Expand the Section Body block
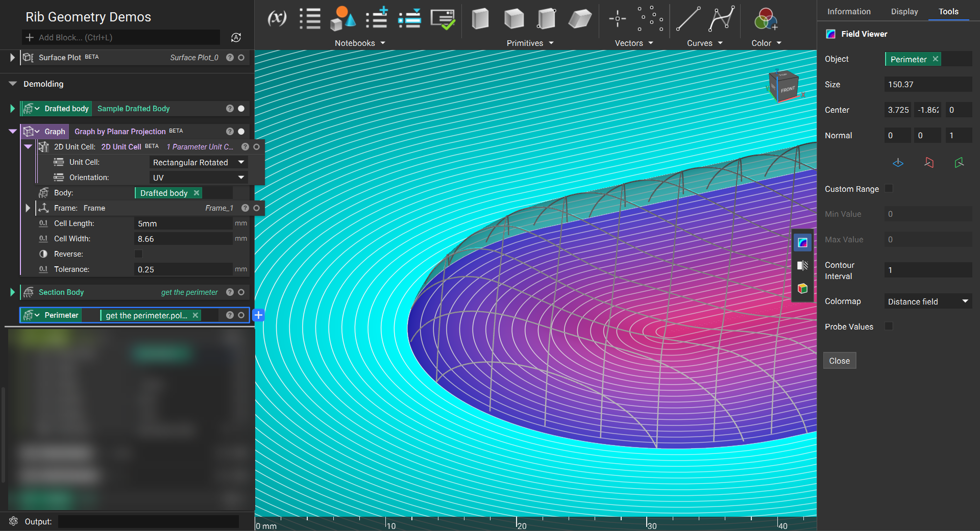Image resolution: width=980 pixels, height=531 pixels. click(x=12, y=292)
